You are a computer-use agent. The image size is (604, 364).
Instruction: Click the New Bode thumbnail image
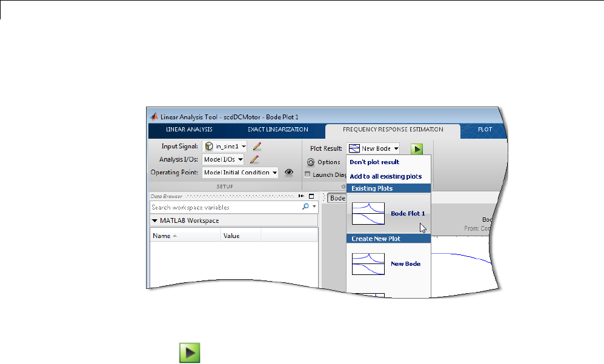[x=368, y=264]
